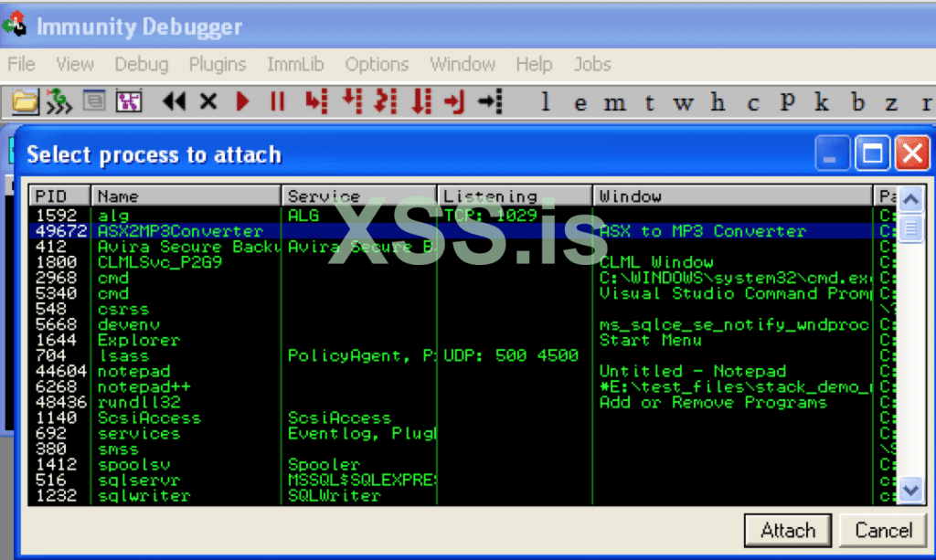Viewport: 936px width, 560px height.
Task: Click the Trace into icon
Action: click(x=386, y=100)
